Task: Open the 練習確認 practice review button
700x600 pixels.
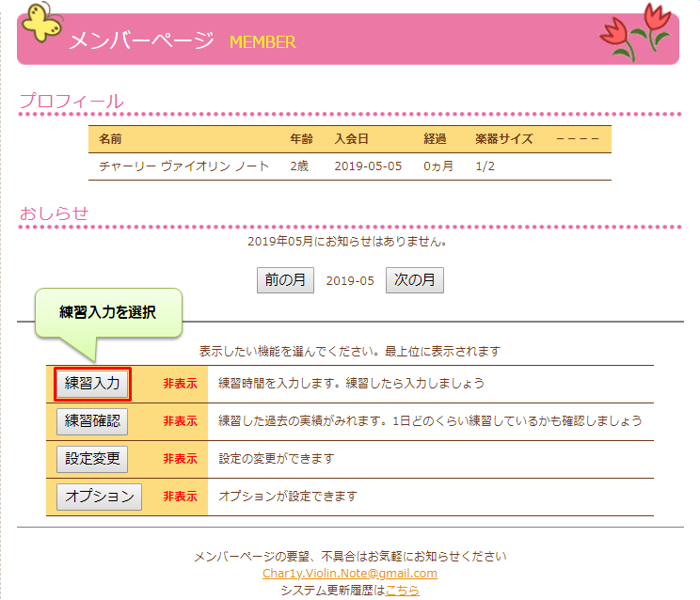Action: 92,420
